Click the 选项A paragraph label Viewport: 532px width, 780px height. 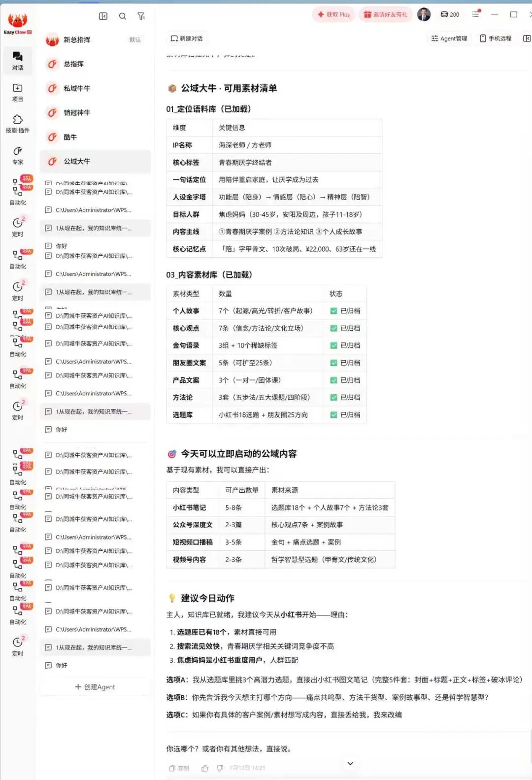coord(177,679)
